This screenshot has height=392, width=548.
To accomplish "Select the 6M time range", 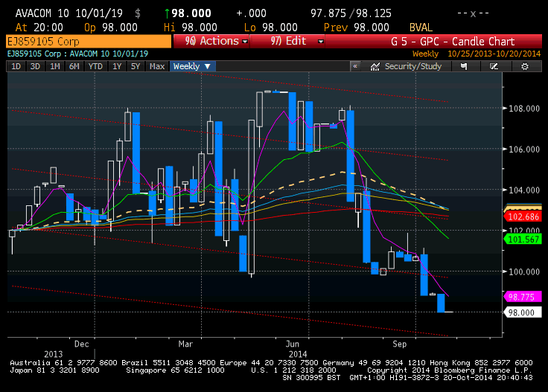I will click(74, 66).
